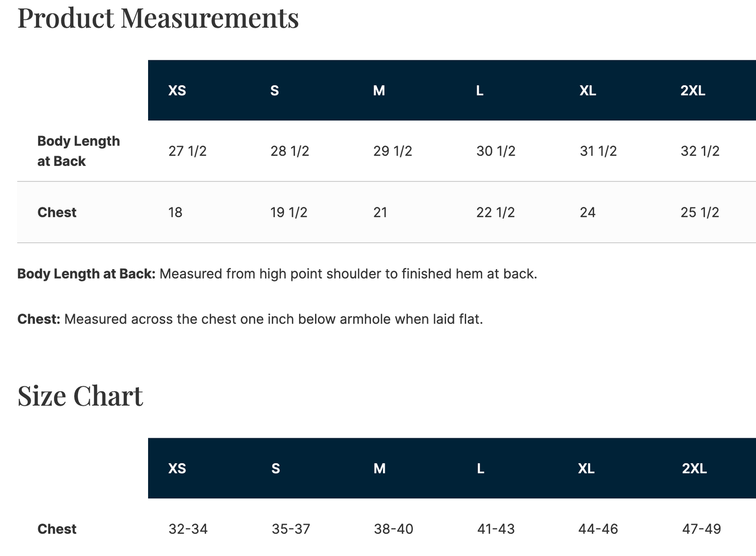Click the Chest row label in Size Chart
Screen dimensions: 756x556
tap(57, 529)
